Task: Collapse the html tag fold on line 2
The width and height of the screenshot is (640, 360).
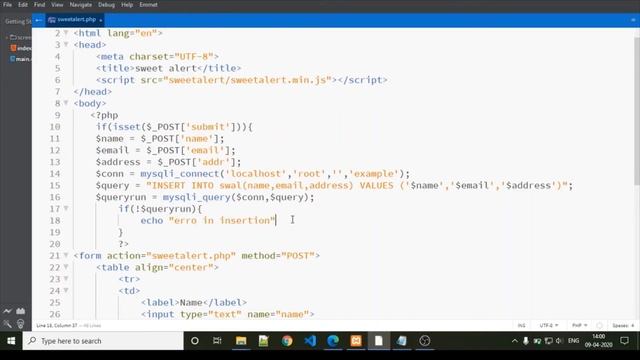Action: (66, 33)
